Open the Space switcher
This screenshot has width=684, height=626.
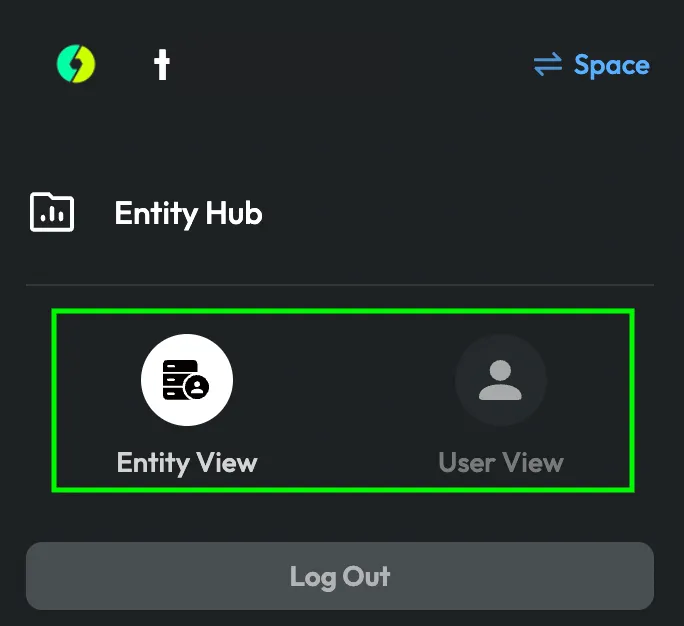tap(591, 65)
